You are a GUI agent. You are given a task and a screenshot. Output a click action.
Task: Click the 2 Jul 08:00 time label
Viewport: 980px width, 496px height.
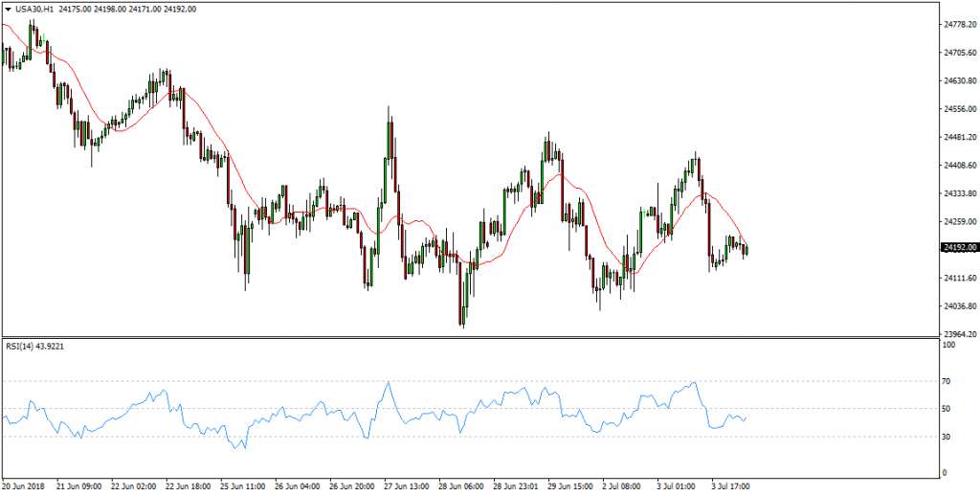622,485
